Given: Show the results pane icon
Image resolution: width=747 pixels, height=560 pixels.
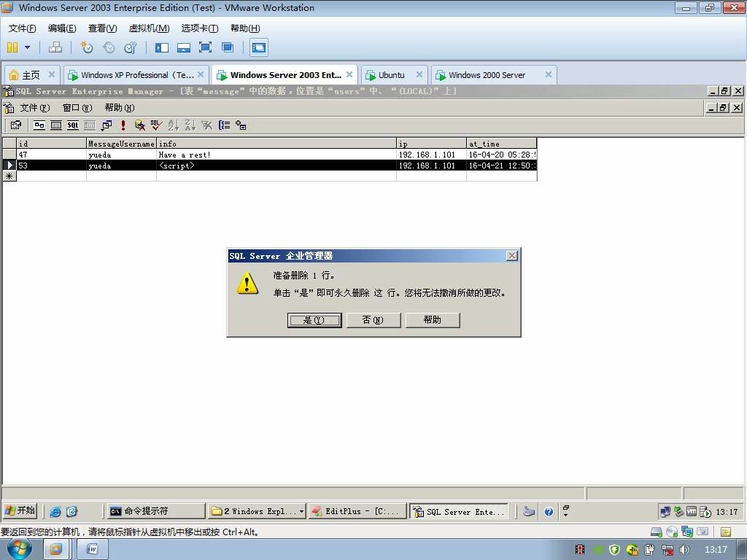Looking at the screenshot, I should click(x=90, y=125).
